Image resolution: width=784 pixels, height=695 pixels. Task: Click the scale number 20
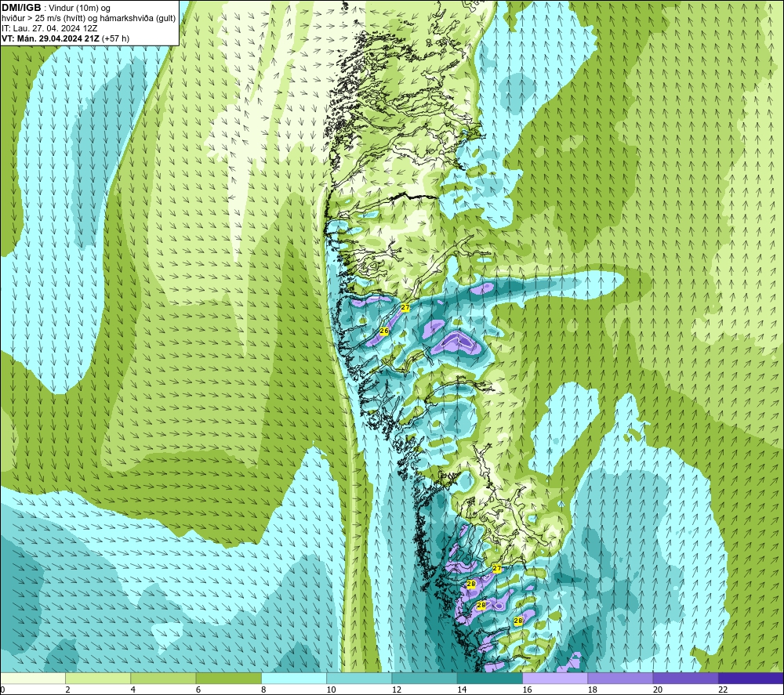[658, 690]
